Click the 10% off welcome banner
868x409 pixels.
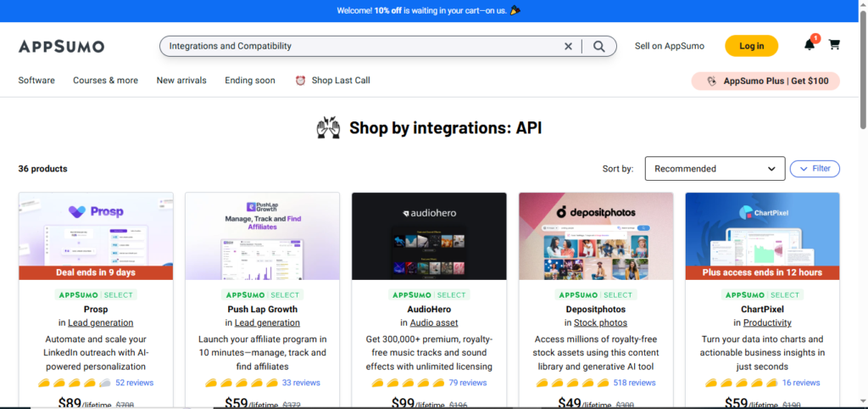click(x=429, y=10)
